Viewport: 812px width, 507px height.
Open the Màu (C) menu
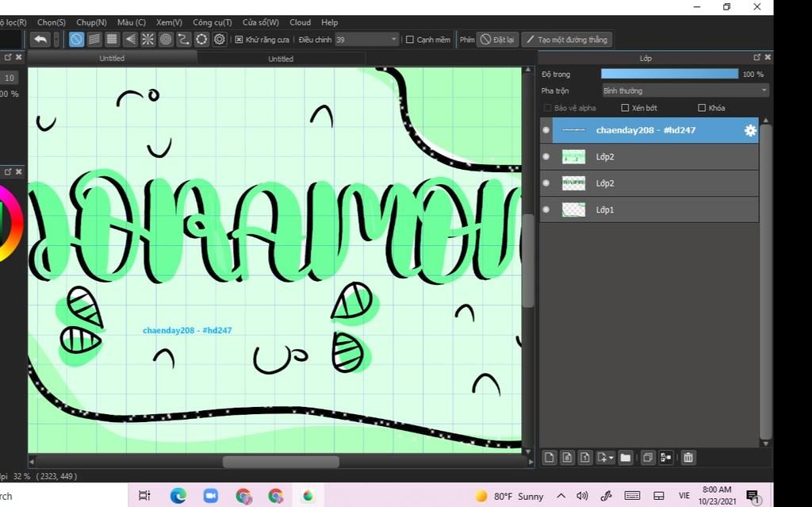(131, 22)
